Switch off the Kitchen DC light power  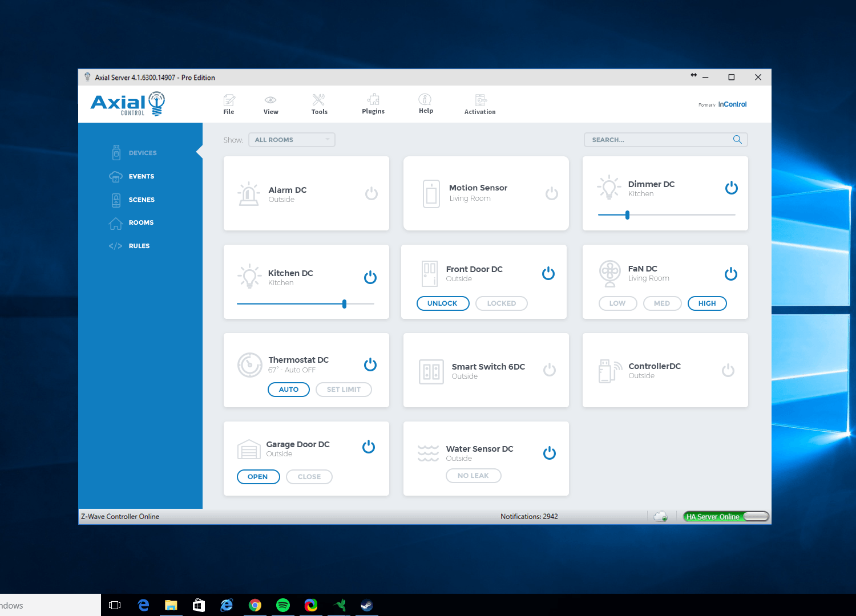(370, 277)
